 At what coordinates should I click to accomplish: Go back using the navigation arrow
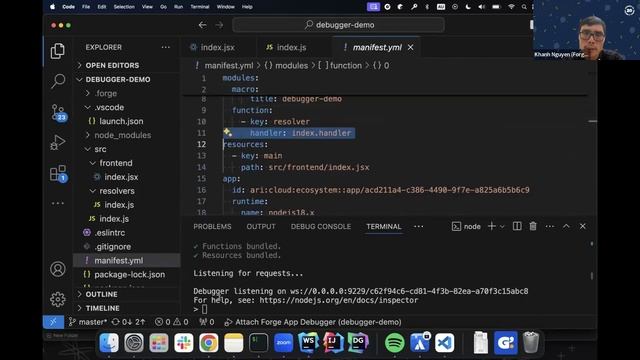tap(202, 25)
